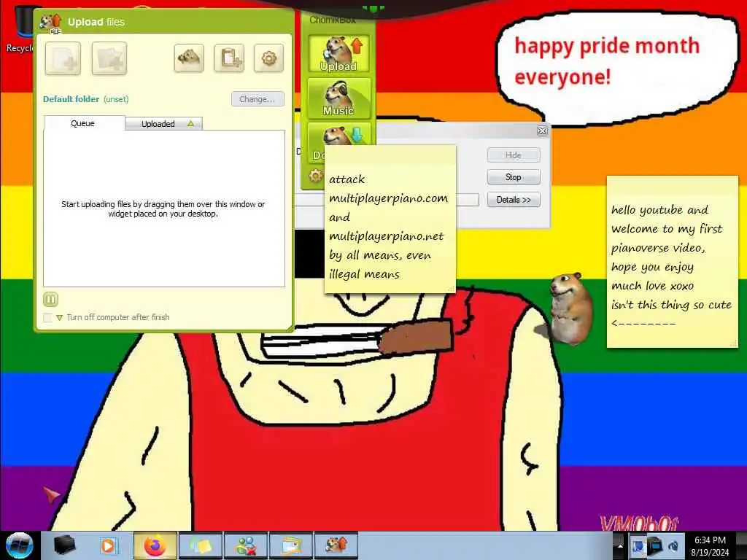Image resolution: width=747 pixels, height=560 pixels.
Task: Click the add folder icon in Upload files
Action: (x=109, y=58)
